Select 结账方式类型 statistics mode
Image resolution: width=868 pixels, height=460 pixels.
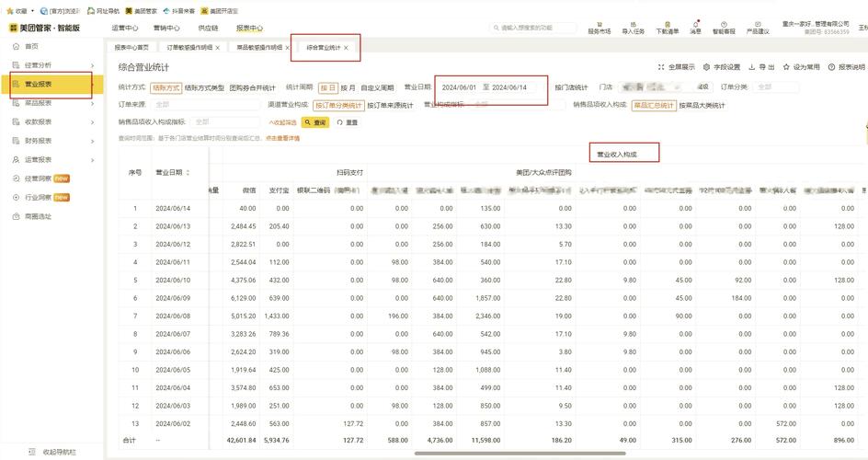(x=204, y=87)
